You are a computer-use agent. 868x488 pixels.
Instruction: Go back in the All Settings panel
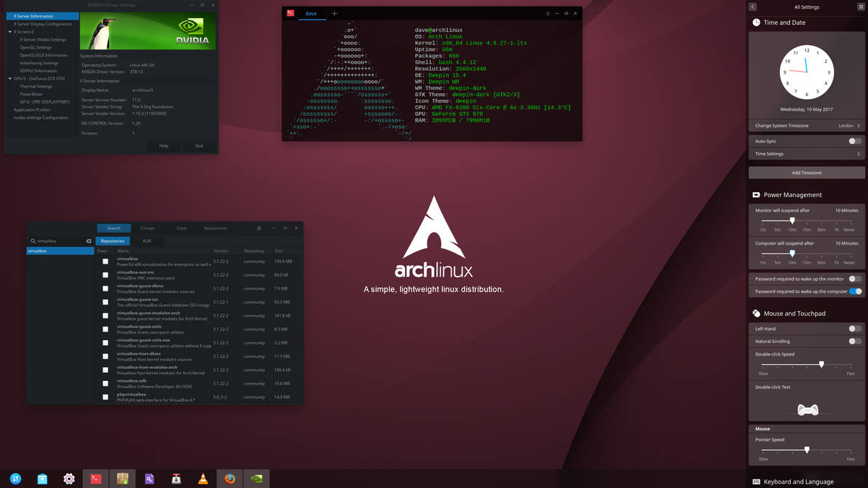(753, 7)
